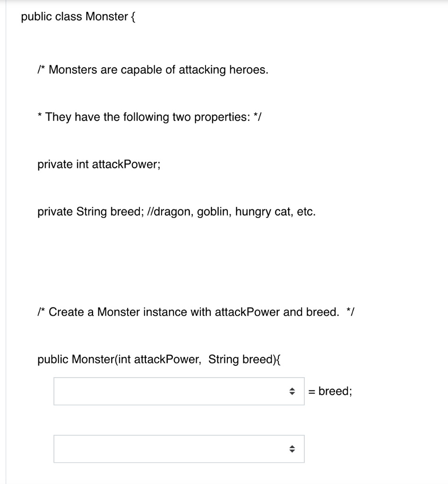The height and width of the screenshot is (484, 448).
Task: Click the "private int attackPower;" declaration
Action: 99,164
